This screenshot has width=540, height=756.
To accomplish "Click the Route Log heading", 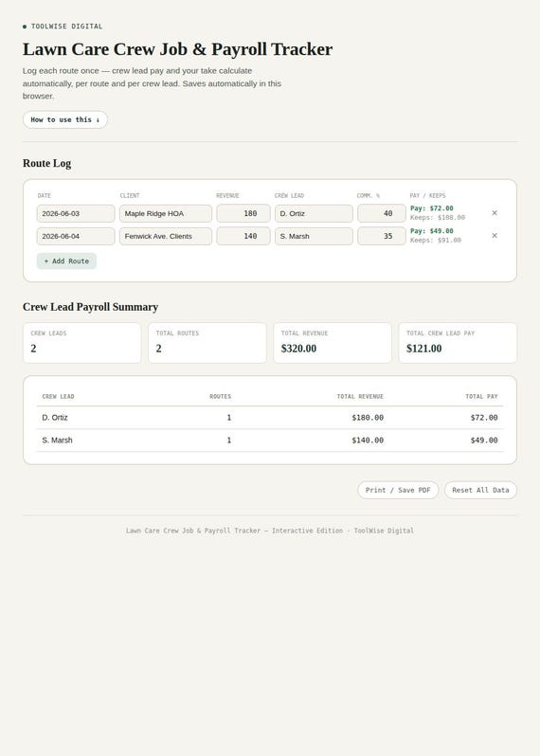I will [46, 164].
